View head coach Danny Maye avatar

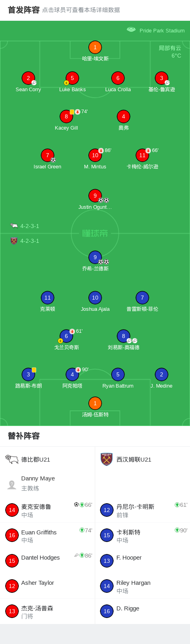tap(12, 485)
